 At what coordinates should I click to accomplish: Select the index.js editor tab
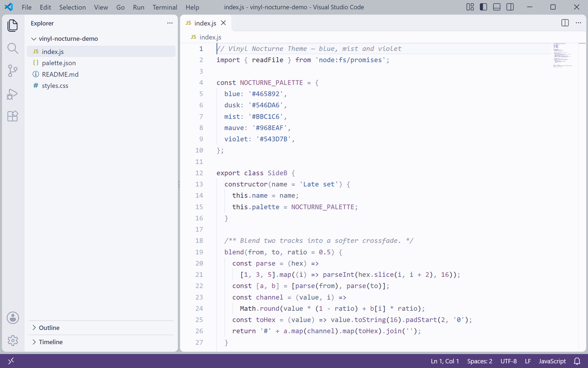pos(205,23)
